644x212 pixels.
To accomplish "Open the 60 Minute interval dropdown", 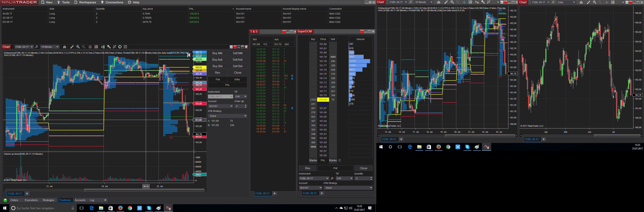I will (424, 2).
